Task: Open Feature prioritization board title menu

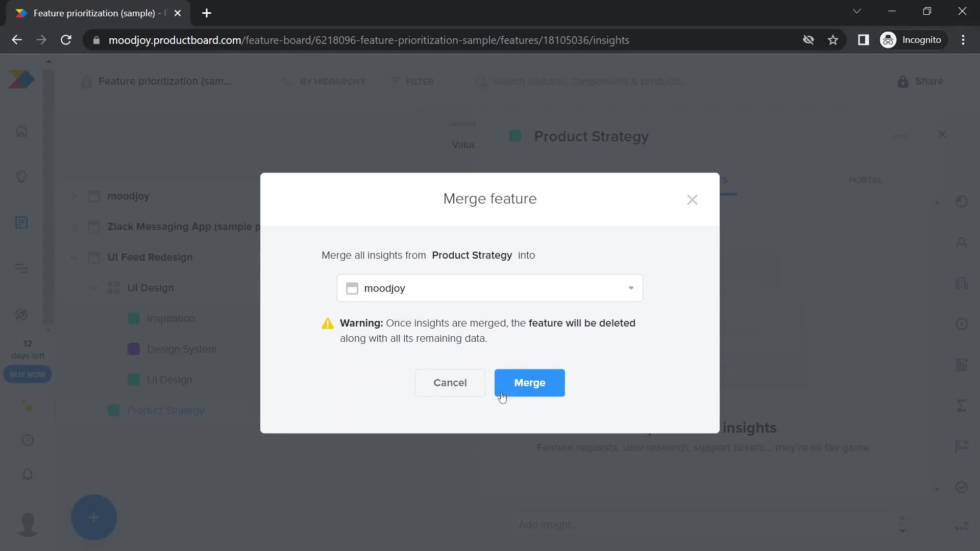Action: [164, 82]
